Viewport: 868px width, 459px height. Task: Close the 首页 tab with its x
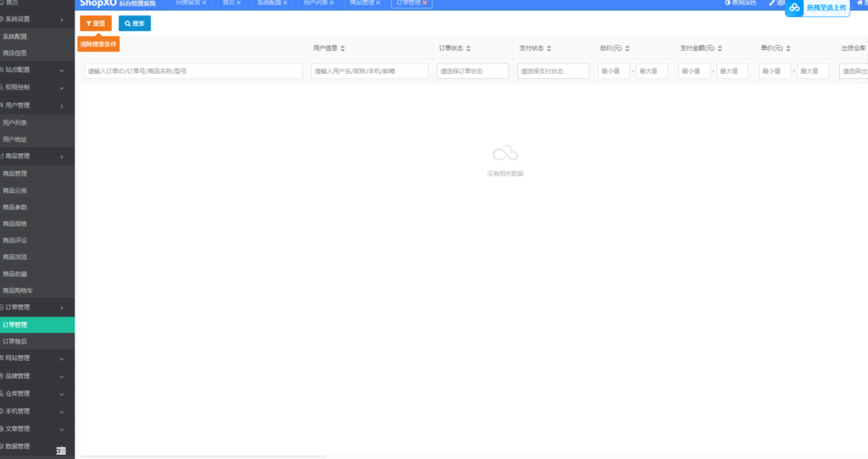238,3
